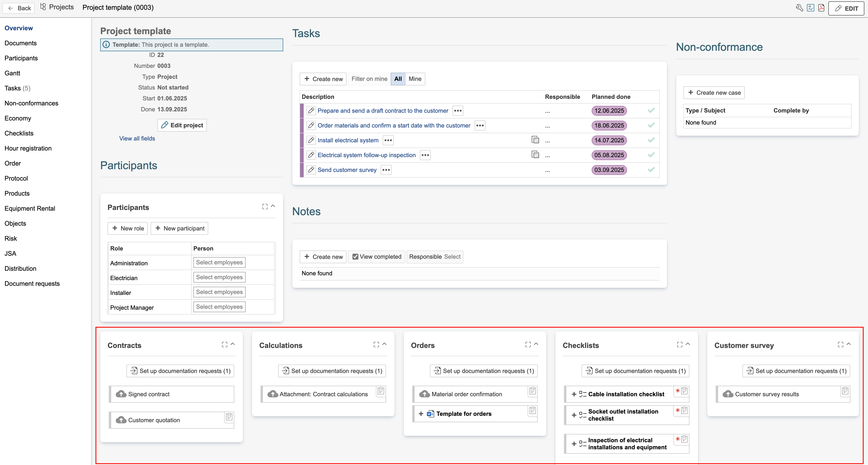
Task: Click pencil icon for Install electrical system task
Action: pyautogui.click(x=311, y=140)
